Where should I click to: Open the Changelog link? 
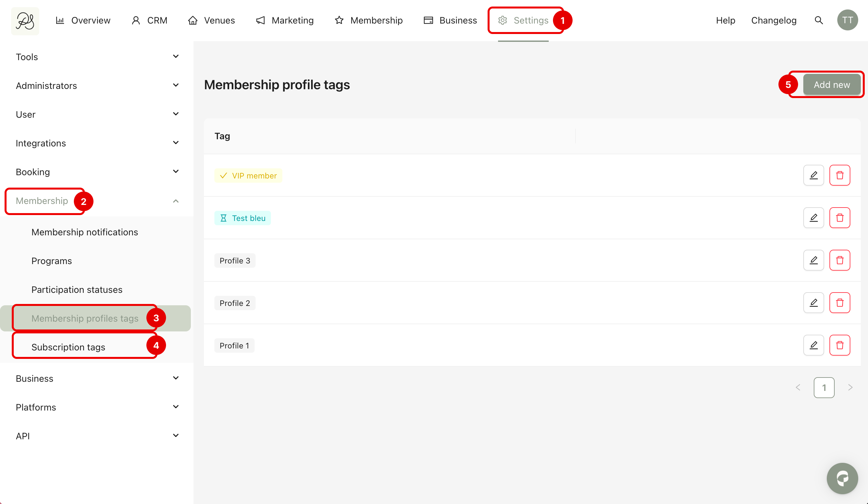coord(774,21)
